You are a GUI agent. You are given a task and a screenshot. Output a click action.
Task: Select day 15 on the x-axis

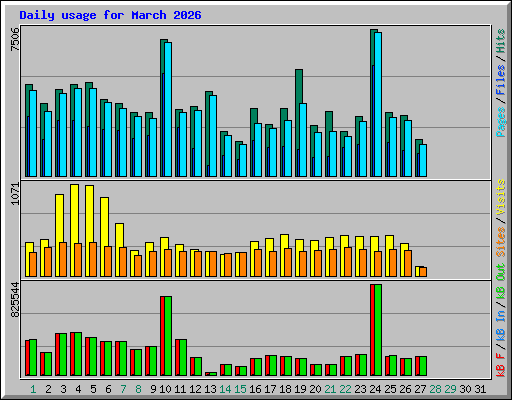[x=240, y=389]
